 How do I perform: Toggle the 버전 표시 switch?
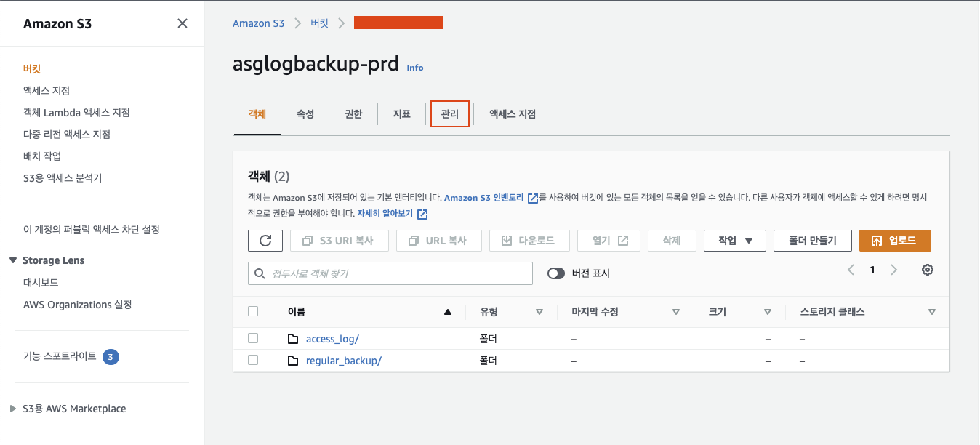556,273
